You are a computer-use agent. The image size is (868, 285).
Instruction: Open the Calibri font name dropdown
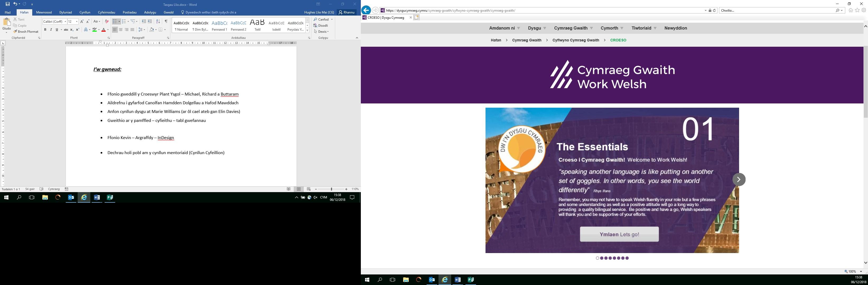tap(65, 22)
